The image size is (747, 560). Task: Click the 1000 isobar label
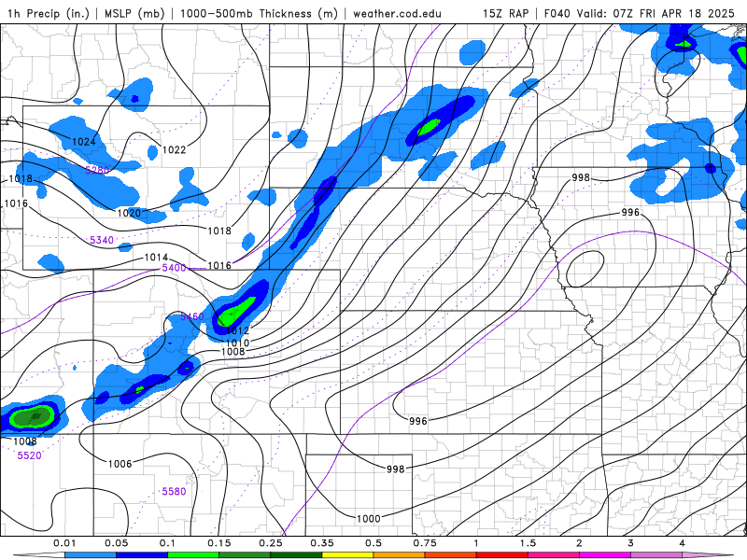coord(369,519)
